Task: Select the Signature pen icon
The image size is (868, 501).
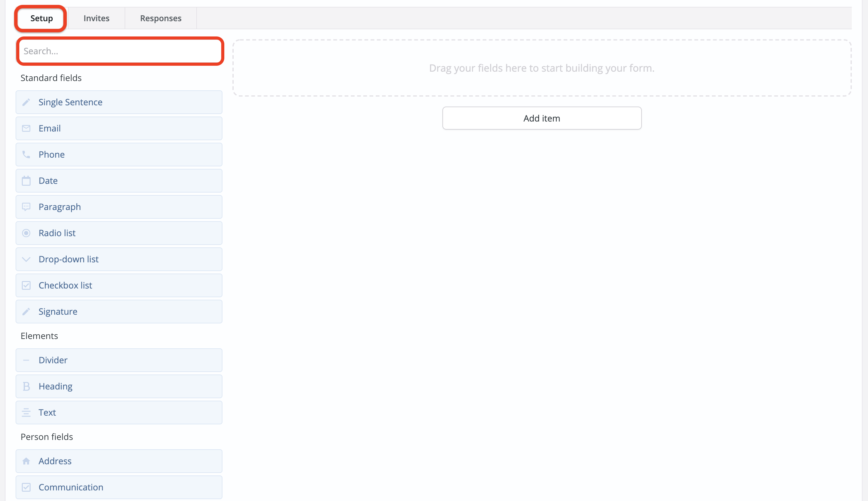Action: click(26, 311)
